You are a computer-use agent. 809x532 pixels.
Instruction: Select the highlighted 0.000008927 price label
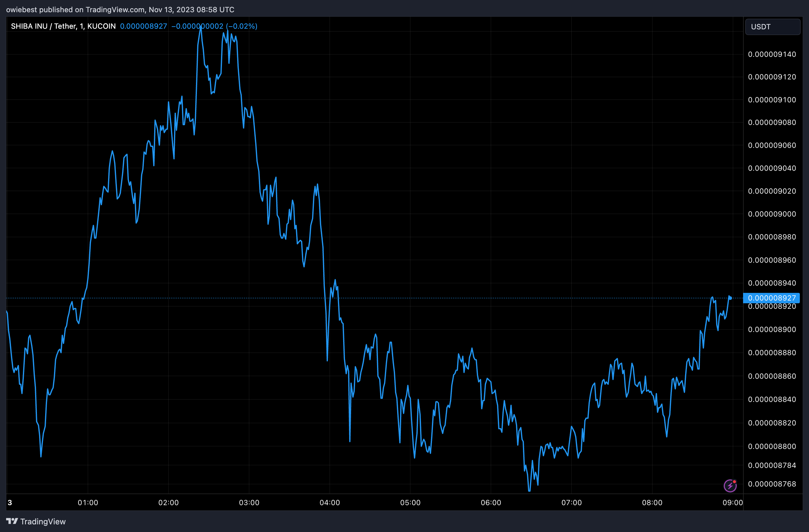772,298
